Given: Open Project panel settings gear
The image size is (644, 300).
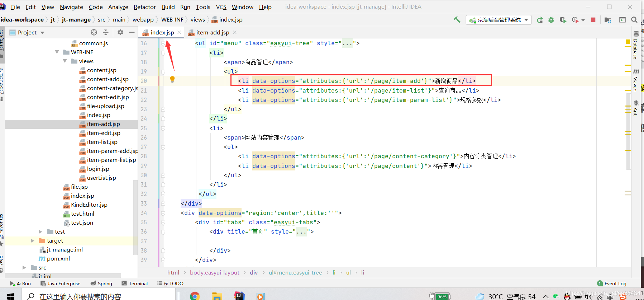Looking at the screenshot, I should pos(120,32).
